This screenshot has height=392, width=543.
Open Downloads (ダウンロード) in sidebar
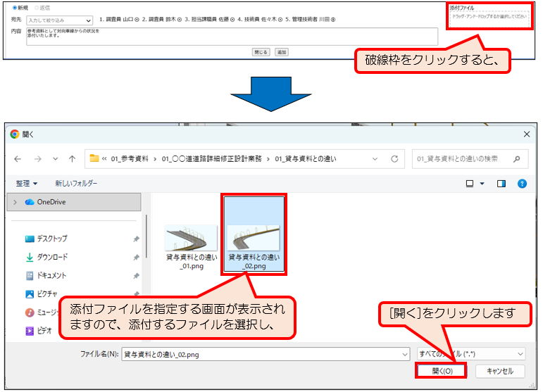tap(52, 257)
